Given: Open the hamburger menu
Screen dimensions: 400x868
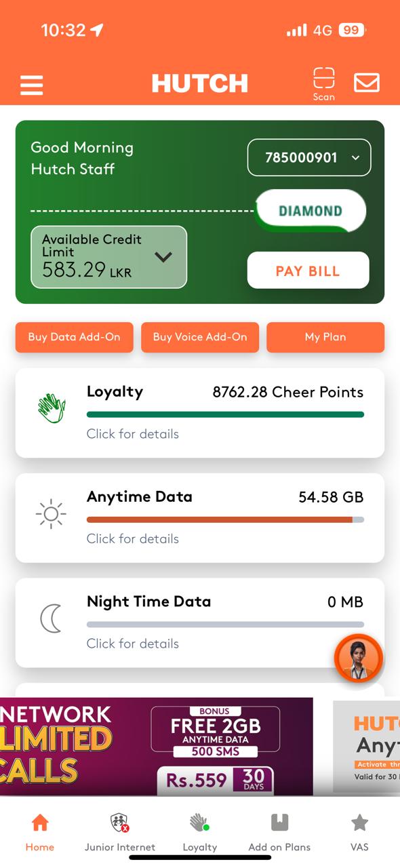Looking at the screenshot, I should (32, 85).
